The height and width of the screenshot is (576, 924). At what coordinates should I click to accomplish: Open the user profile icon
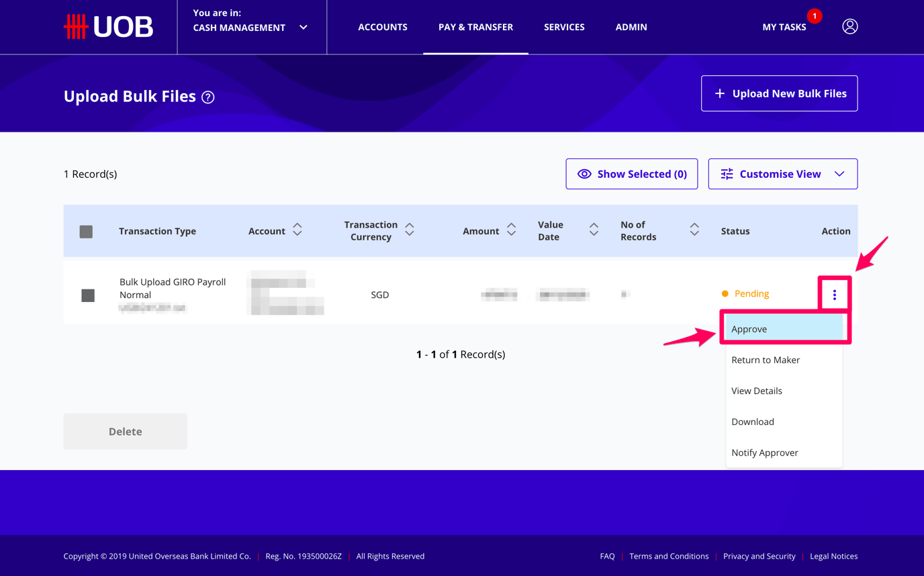pos(849,26)
